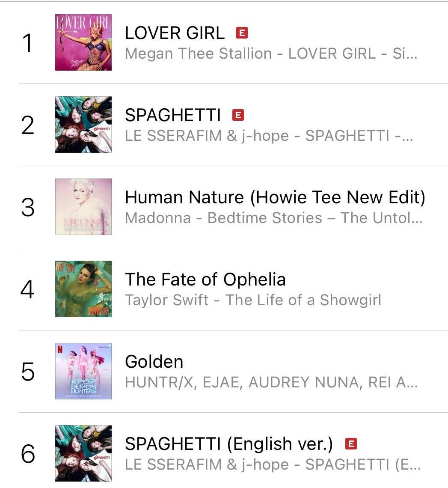Tap the song title Golden

pyautogui.click(x=154, y=362)
